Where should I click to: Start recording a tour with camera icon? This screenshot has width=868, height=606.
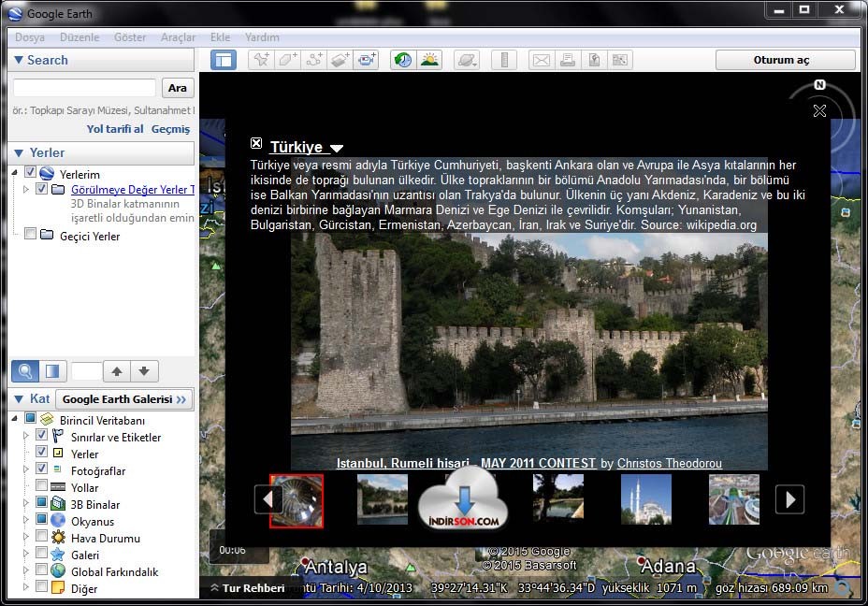pos(367,60)
